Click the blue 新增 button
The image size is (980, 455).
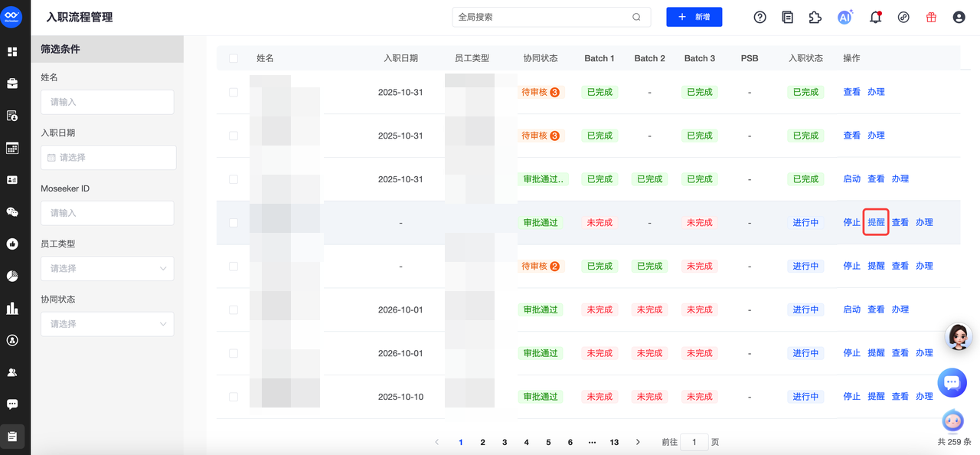(x=694, y=17)
